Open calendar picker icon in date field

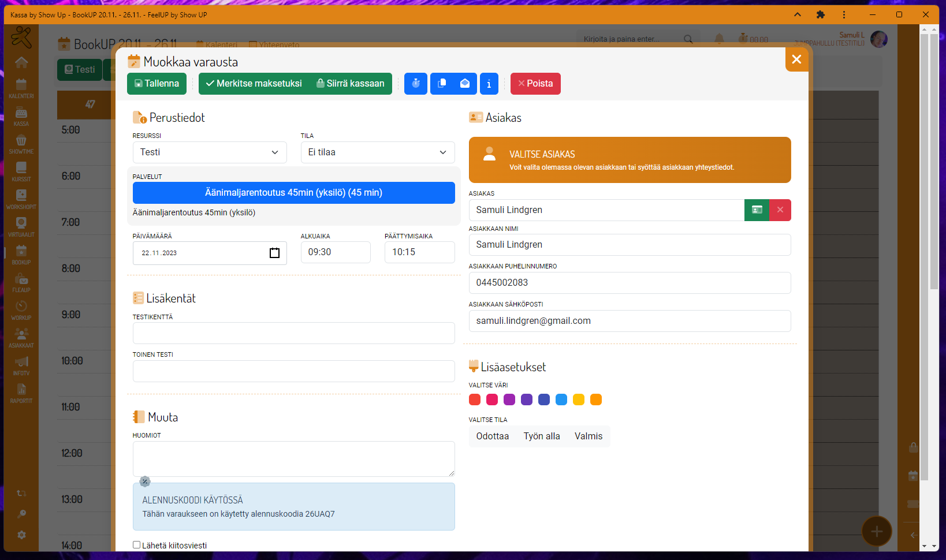274,253
